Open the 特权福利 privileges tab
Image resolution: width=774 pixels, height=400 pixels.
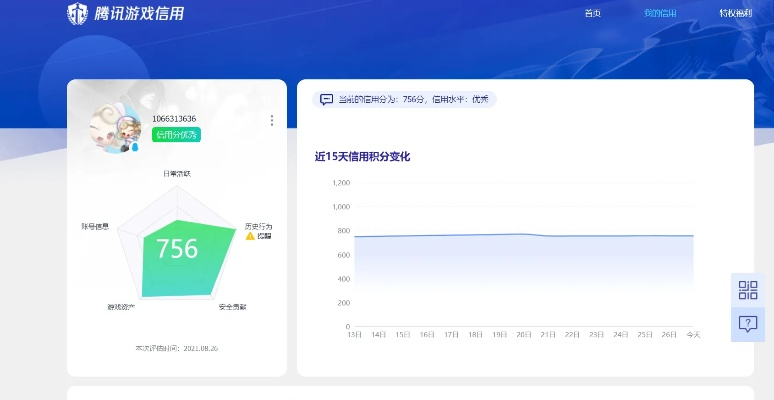click(735, 13)
